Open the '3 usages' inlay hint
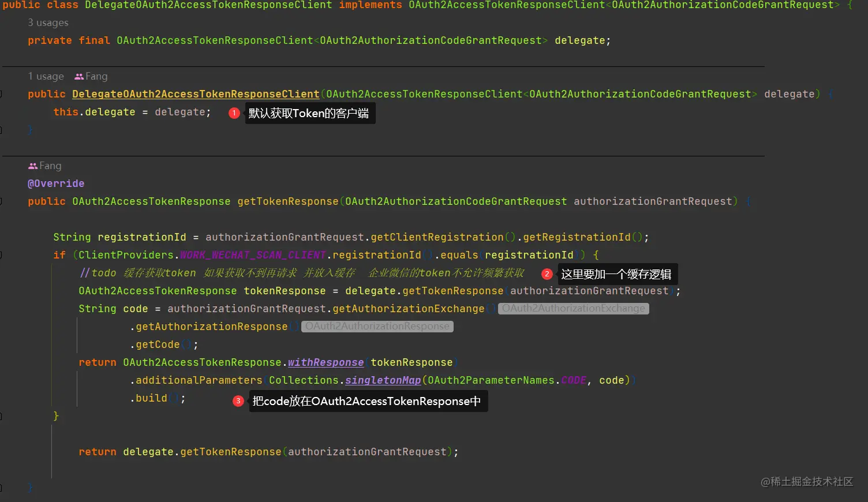The image size is (868, 502). click(x=48, y=23)
